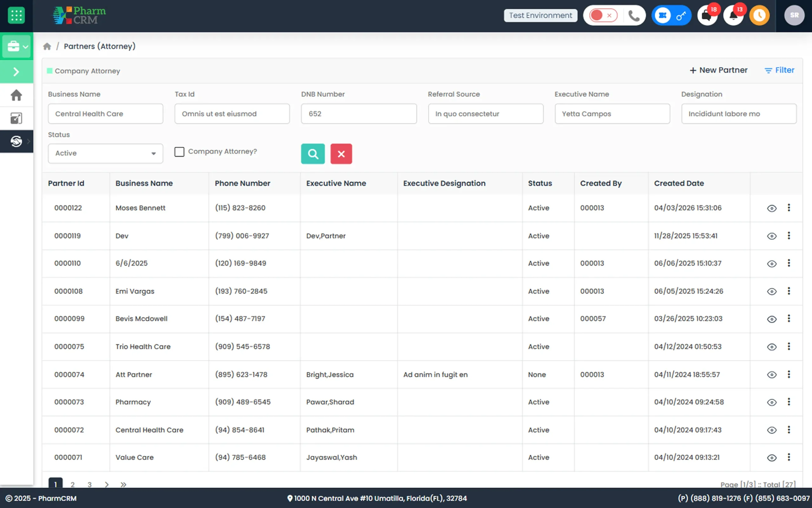Open the handshake partners sidebar icon
Screen dimensions: 812x508
click(16, 142)
